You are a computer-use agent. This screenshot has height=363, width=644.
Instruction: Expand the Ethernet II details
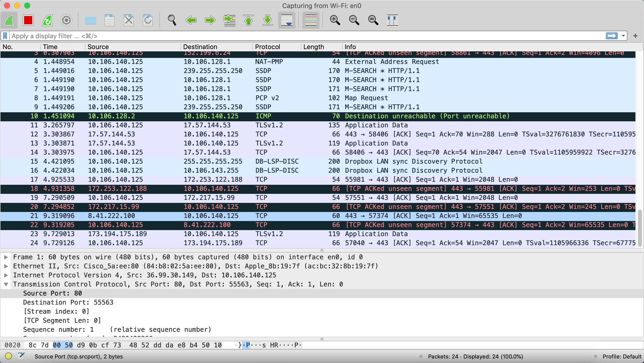click(x=6, y=266)
